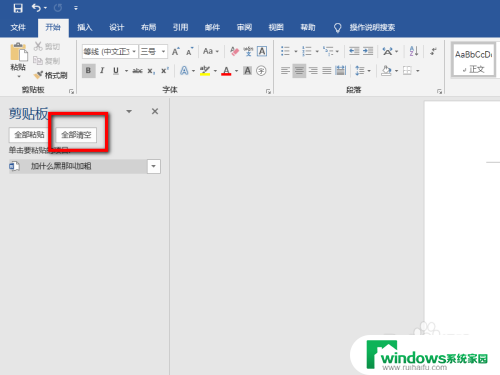This screenshot has width=500, height=375.
Task: Open the Aa change case menu
Action: click(x=211, y=51)
